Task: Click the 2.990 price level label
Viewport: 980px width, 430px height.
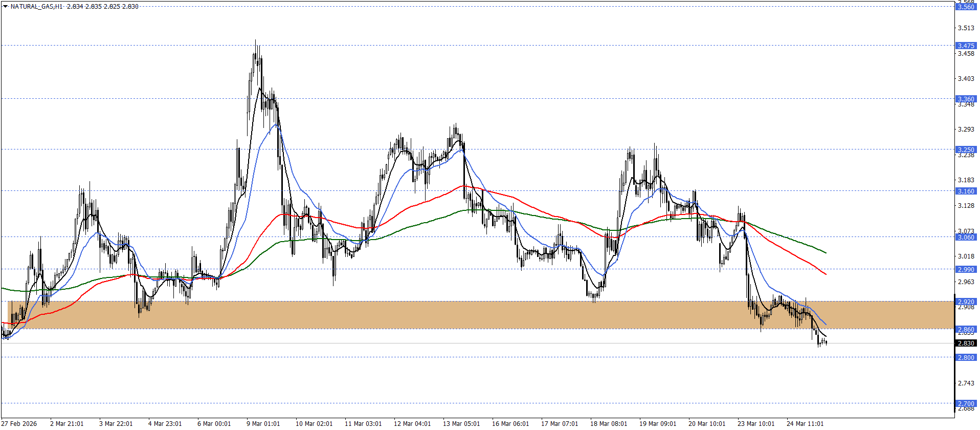Action: point(966,269)
